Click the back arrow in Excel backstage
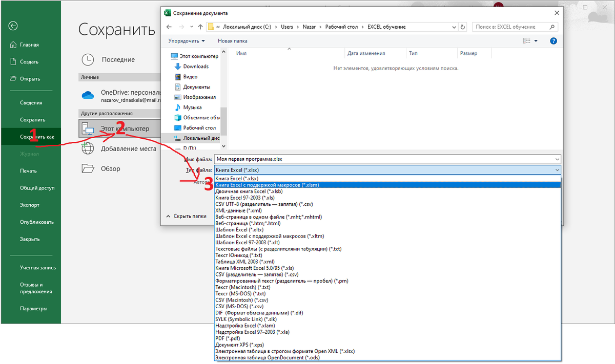The image size is (615, 364). [x=13, y=26]
